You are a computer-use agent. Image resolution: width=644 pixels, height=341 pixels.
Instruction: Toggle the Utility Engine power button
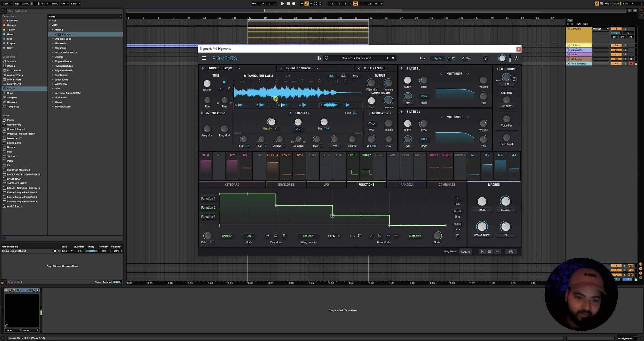click(x=359, y=69)
